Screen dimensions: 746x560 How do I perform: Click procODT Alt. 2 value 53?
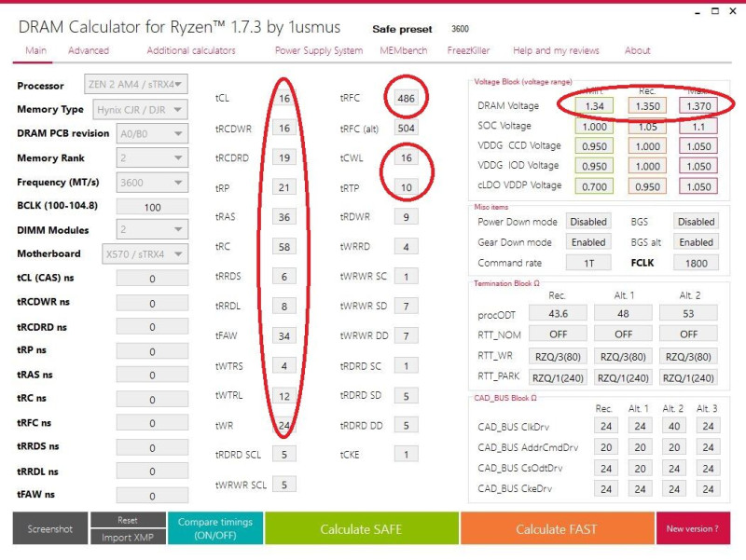(688, 314)
